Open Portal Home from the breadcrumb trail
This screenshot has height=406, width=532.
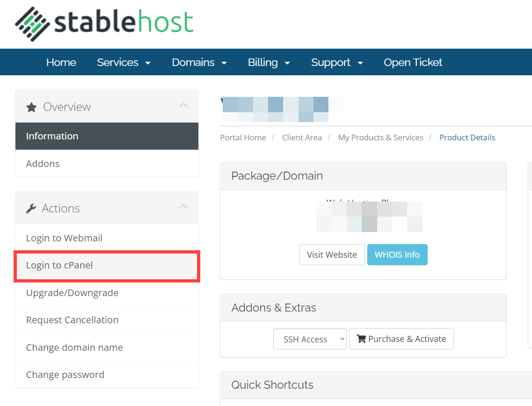click(x=243, y=137)
